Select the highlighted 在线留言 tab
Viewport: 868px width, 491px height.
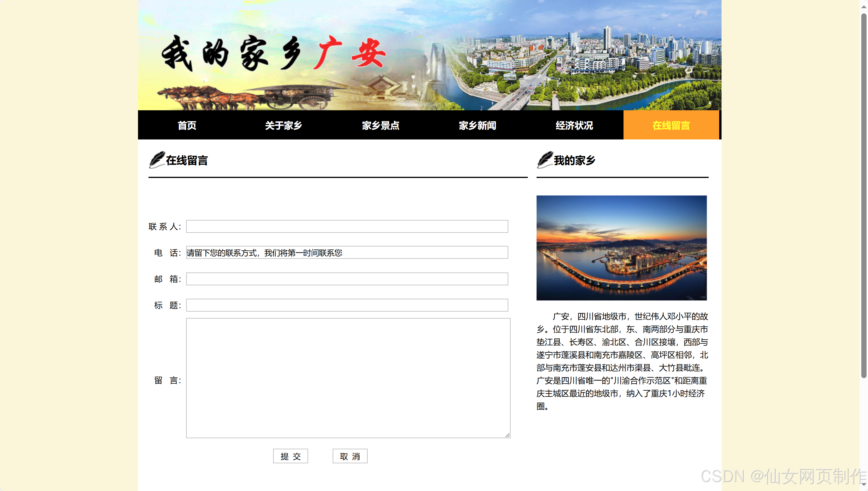pyautogui.click(x=671, y=125)
